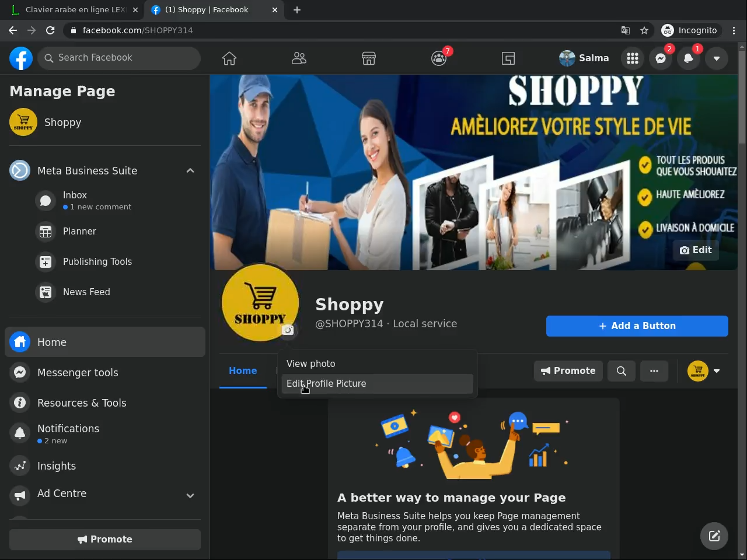Open the Facebook menu grid icon
The height and width of the screenshot is (560, 747).
(x=633, y=58)
